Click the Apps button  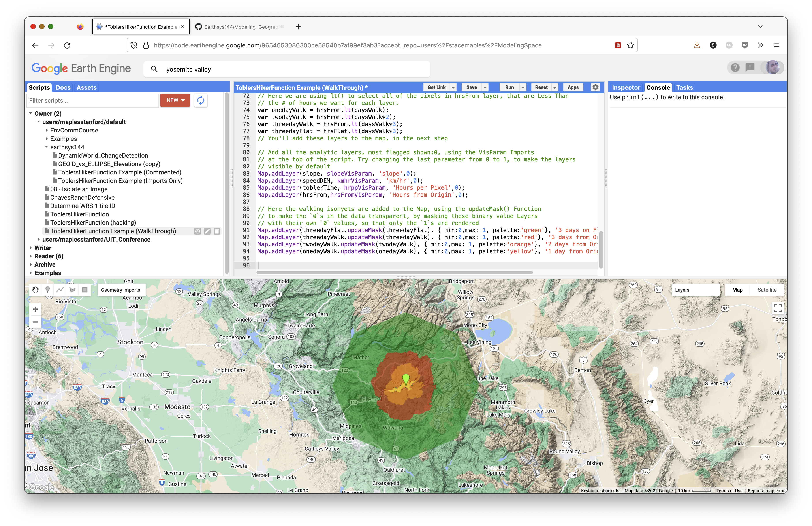tap(573, 87)
